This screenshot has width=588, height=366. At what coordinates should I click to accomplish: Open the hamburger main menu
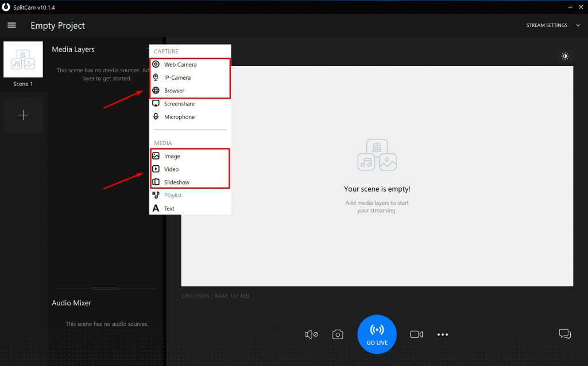(11, 25)
